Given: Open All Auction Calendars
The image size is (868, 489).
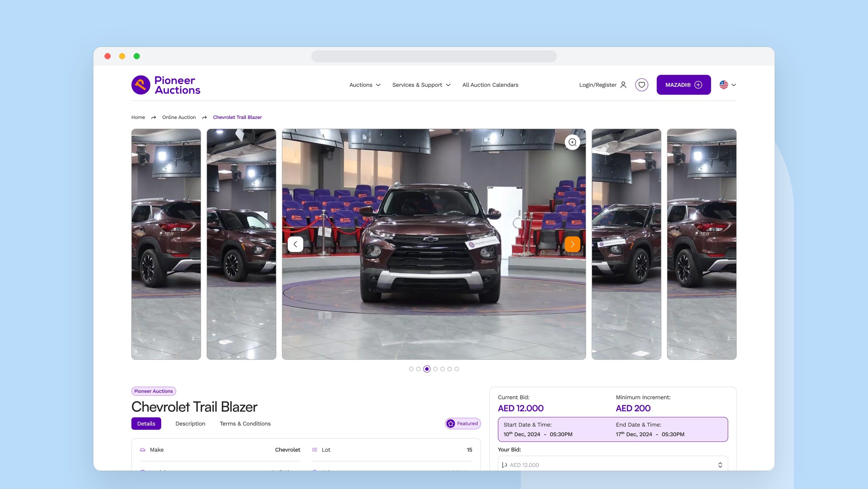Looking at the screenshot, I should point(490,85).
